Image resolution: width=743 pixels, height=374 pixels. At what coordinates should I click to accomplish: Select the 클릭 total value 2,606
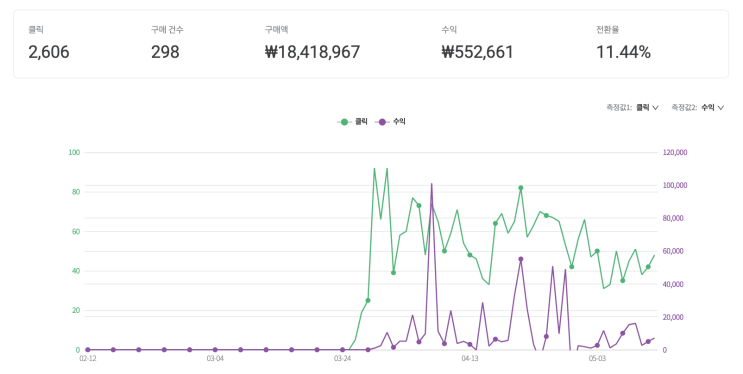(x=49, y=52)
